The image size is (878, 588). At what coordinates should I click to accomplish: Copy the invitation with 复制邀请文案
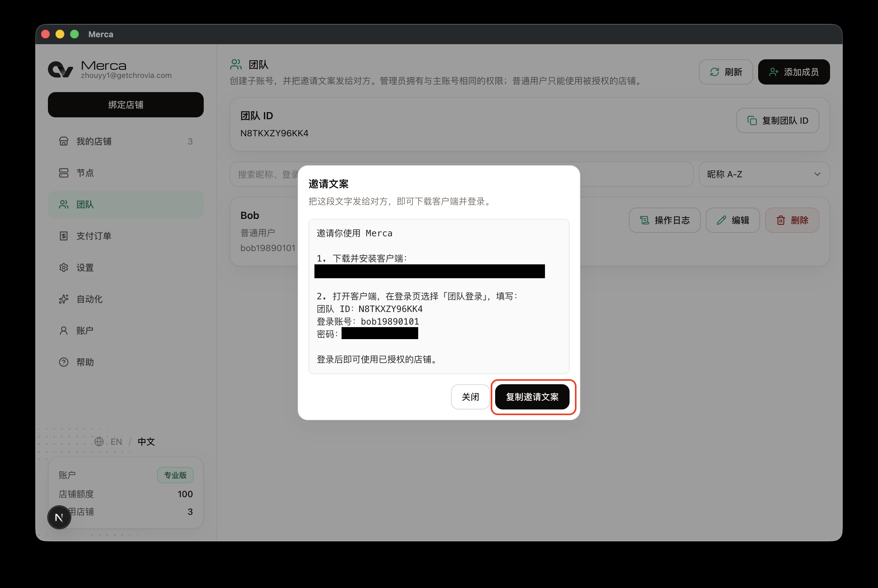click(532, 397)
